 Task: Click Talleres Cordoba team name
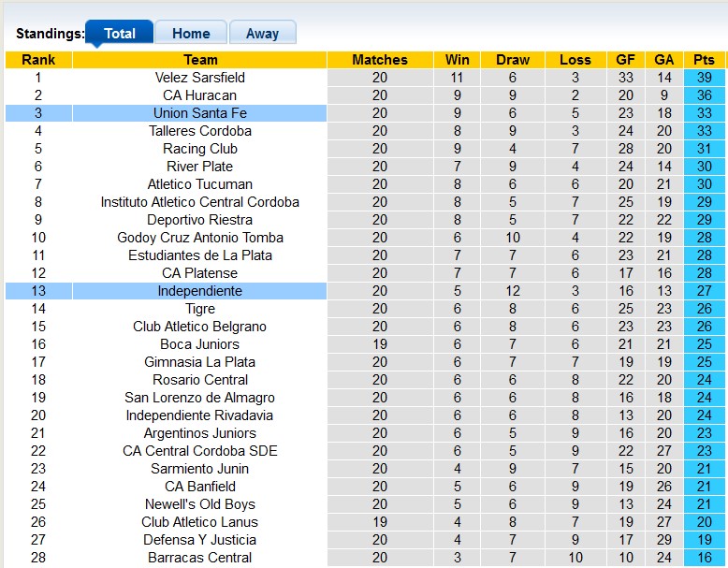click(199, 131)
